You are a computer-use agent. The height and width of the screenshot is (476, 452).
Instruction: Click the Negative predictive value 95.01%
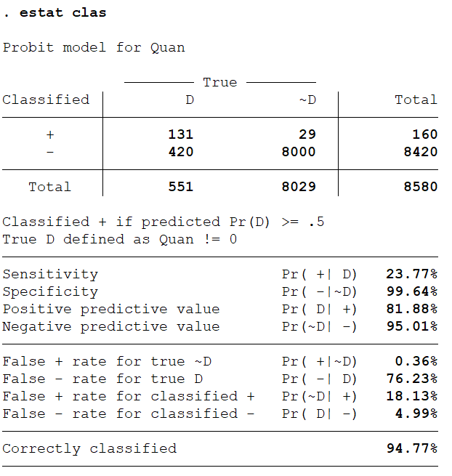(x=411, y=327)
